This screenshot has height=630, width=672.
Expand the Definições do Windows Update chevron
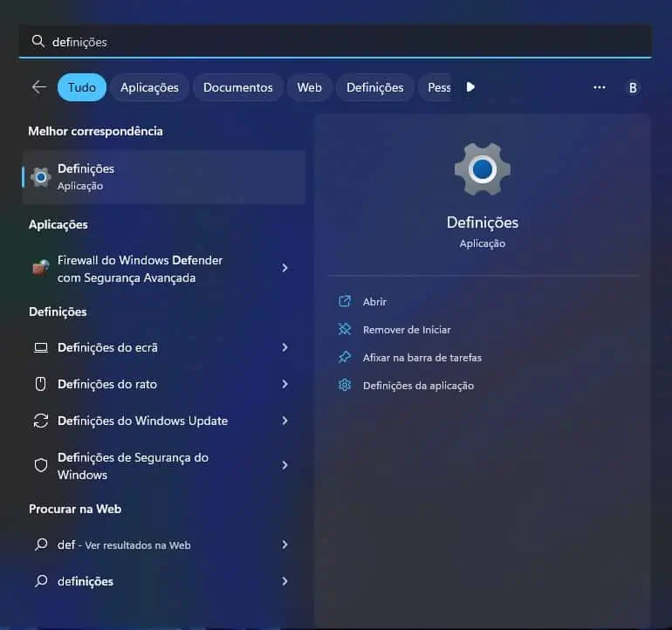point(285,421)
